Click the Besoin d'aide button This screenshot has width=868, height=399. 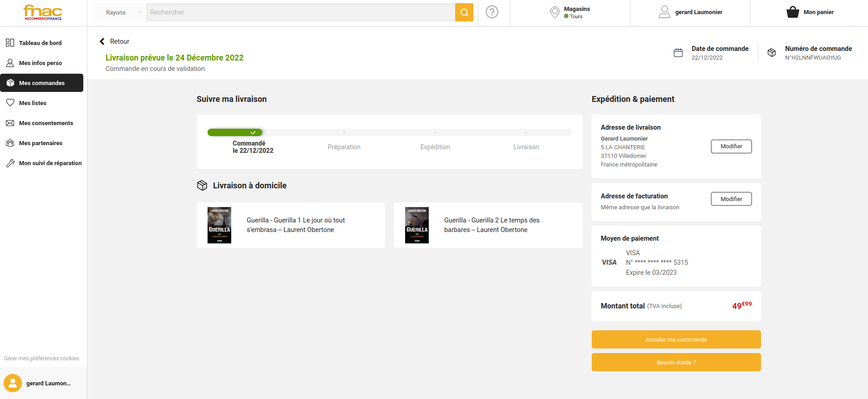pyautogui.click(x=676, y=362)
